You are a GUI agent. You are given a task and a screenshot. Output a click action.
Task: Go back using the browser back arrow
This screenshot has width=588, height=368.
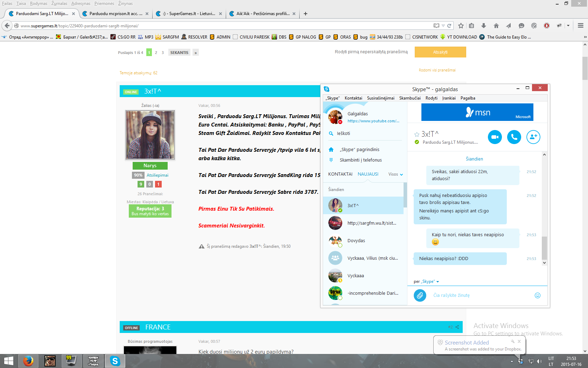7,26
